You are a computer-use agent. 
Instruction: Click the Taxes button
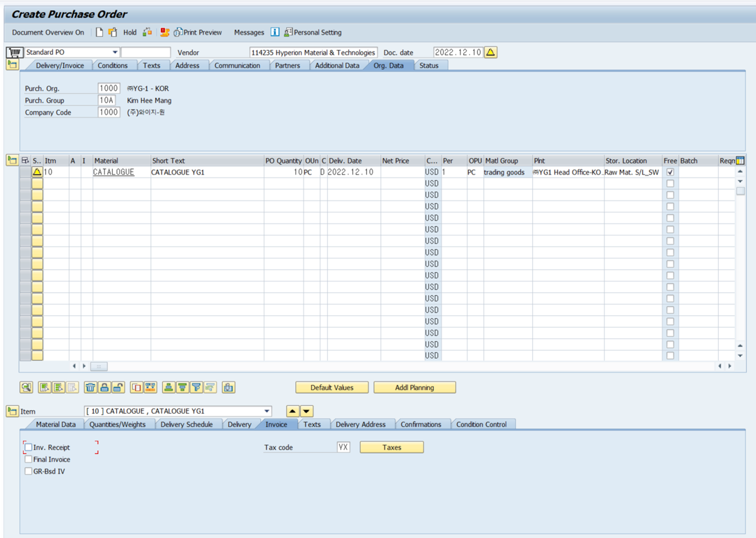[391, 447]
